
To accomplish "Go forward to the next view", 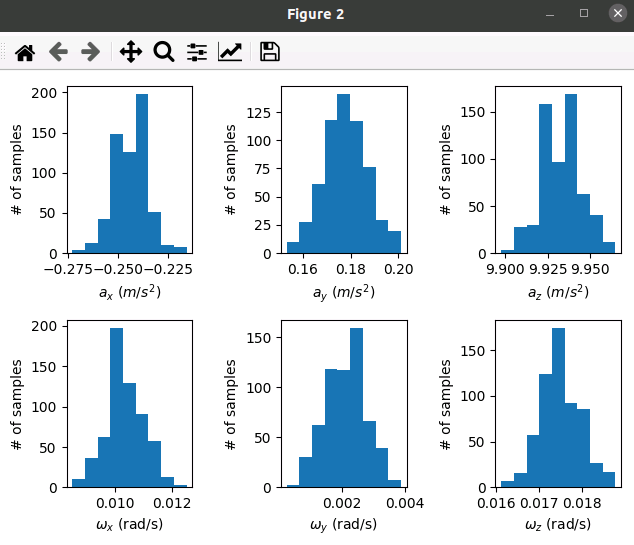I will [x=91, y=52].
